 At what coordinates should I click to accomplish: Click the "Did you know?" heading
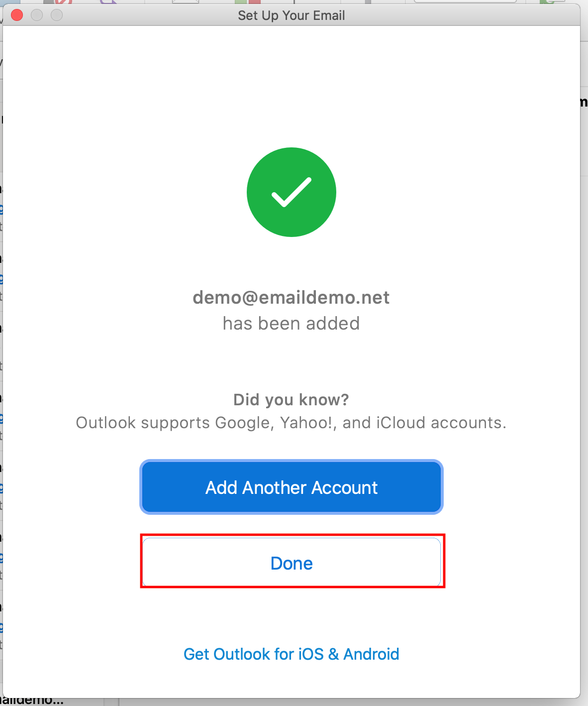pos(291,399)
